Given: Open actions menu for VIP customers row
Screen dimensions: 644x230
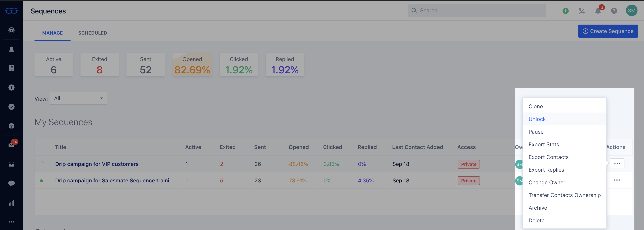Looking at the screenshot, I should pos(617,163).
